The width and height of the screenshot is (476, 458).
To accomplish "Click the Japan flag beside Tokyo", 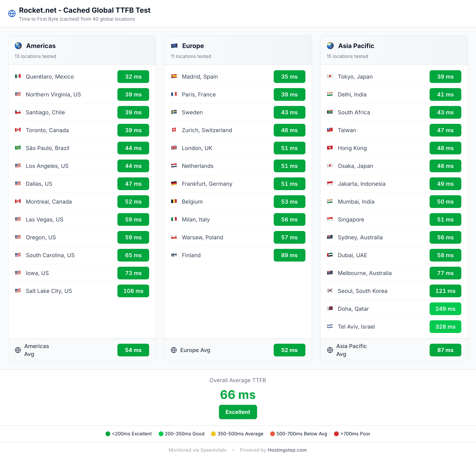I will click(330, 76).
